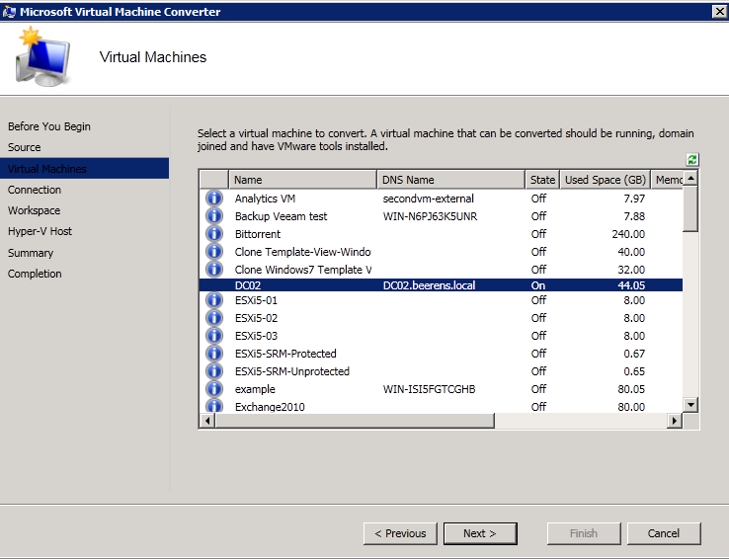Select the DC02 virtual machine
This screenshot has height=560, width=729.
pos(441,284)
